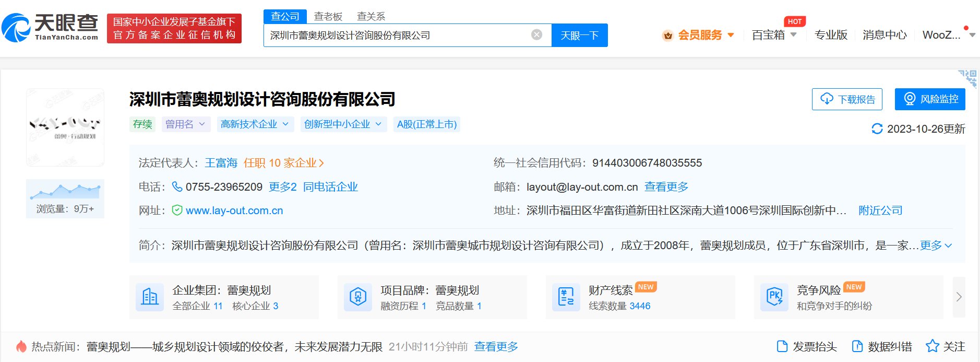The image size is (980, 362).
Task: Click 竞品数量 1 link
Action: (459, 306)
